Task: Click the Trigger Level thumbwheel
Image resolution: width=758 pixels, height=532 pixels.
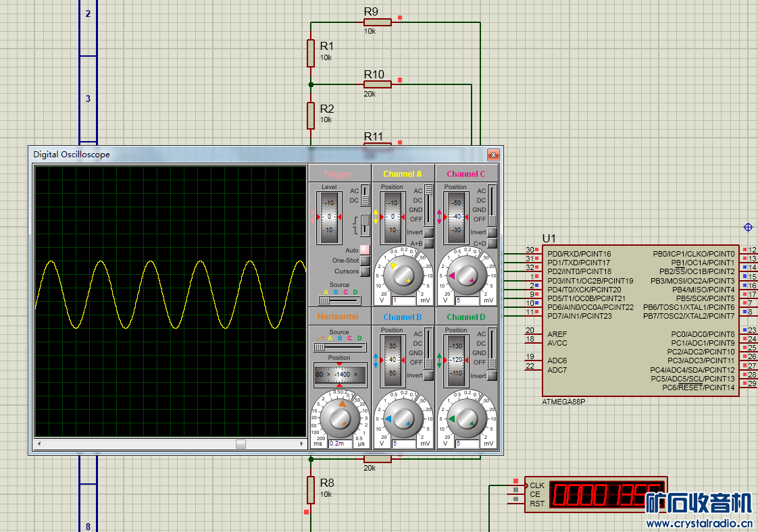Action: tap(329, 217)
